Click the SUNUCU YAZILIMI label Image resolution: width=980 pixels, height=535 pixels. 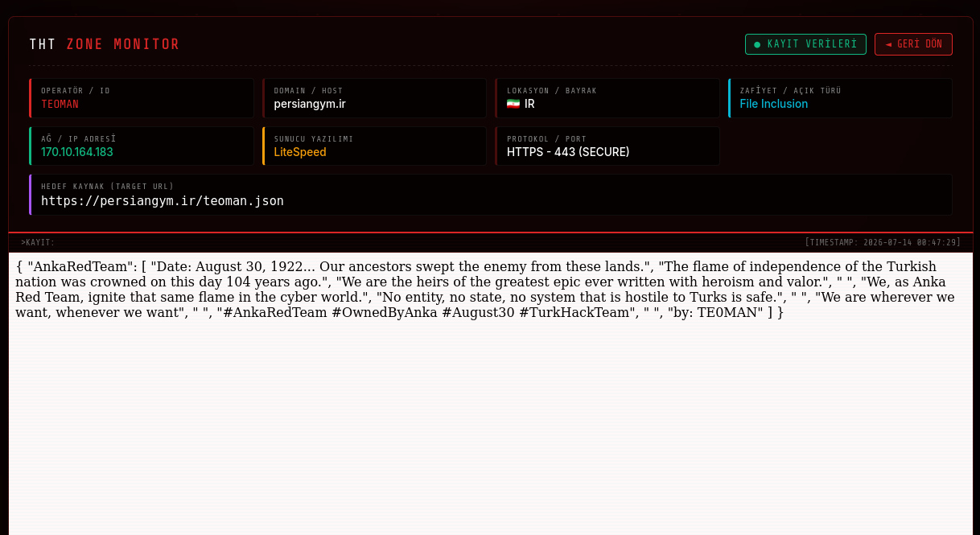click(314, 139)
